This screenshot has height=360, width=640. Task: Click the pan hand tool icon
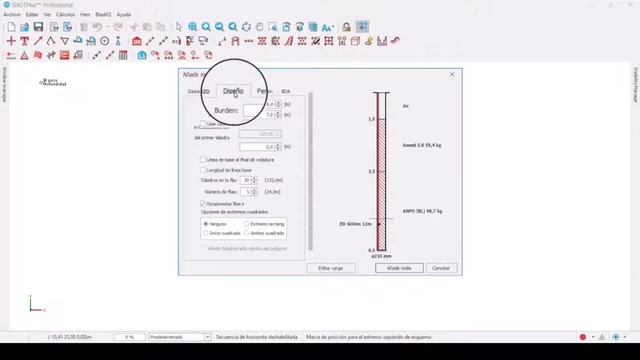260,27
